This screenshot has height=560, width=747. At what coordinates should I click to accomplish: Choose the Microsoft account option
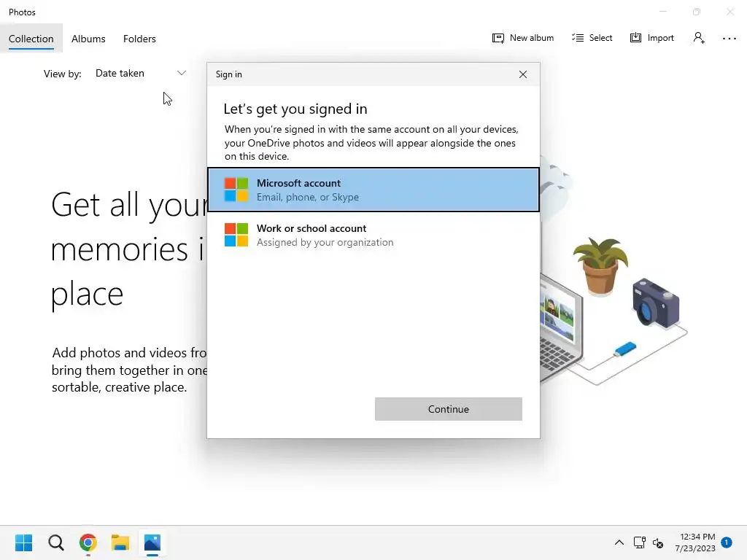[x=373, y=190]
